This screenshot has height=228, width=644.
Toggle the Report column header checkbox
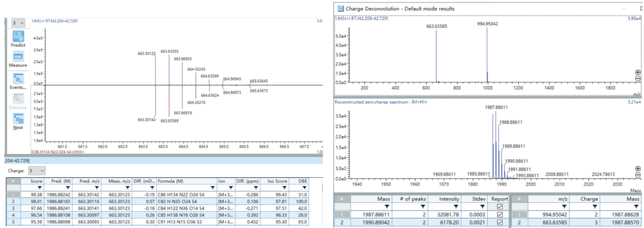point(500,207)
